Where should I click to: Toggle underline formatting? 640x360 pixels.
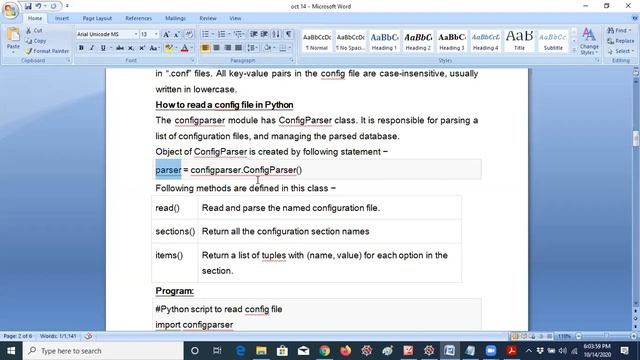point(103,48)
